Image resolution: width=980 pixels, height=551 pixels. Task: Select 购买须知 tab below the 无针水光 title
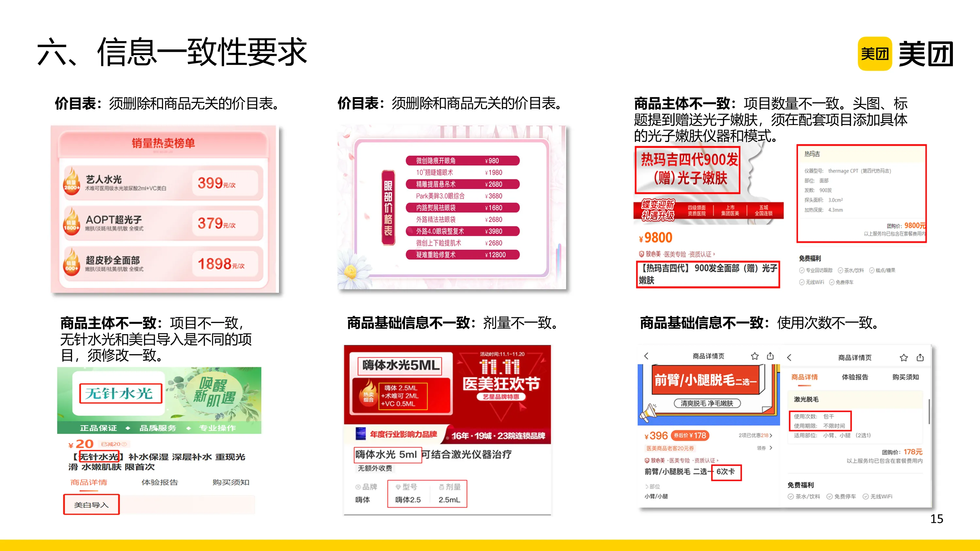(231, 482)
